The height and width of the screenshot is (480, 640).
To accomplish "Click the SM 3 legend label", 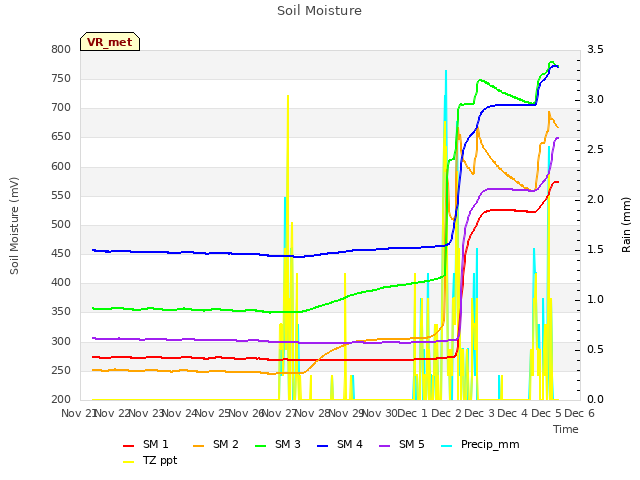I will tap(287, 444).
